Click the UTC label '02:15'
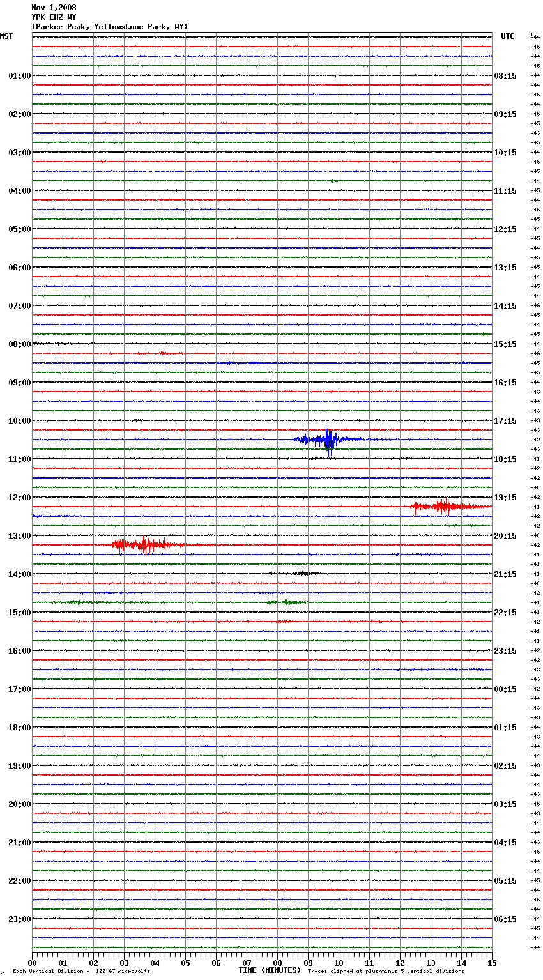 505,766
